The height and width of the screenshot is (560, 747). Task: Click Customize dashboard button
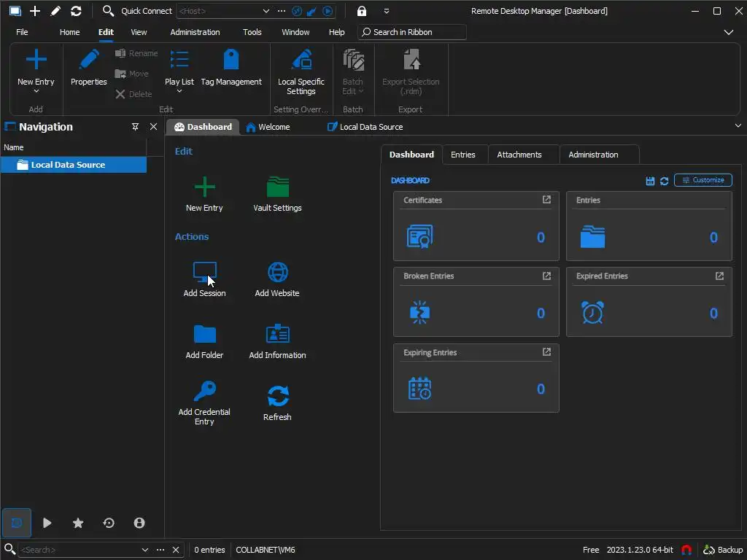(703, 180)
